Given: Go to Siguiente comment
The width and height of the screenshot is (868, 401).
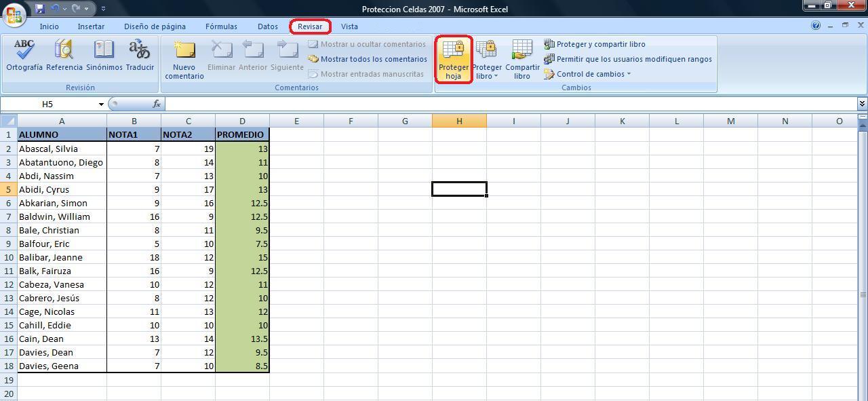Looking at the screenshot, I should tap(287, 56).
